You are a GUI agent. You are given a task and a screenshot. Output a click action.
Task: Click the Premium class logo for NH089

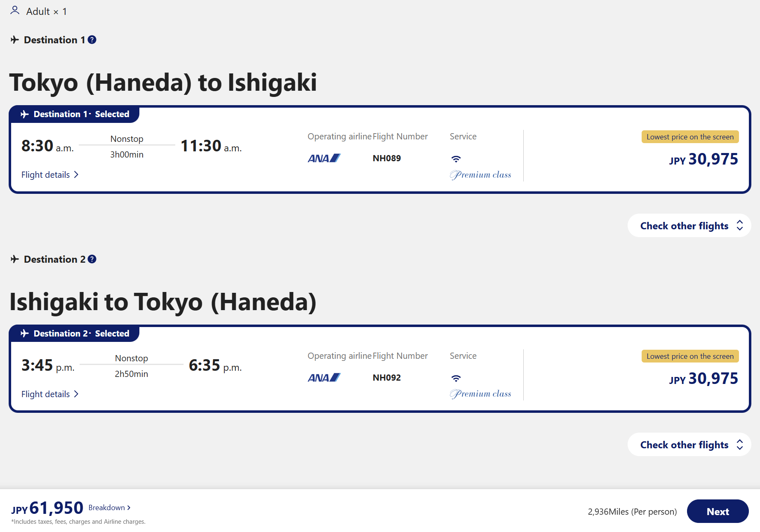coord(480,175)
